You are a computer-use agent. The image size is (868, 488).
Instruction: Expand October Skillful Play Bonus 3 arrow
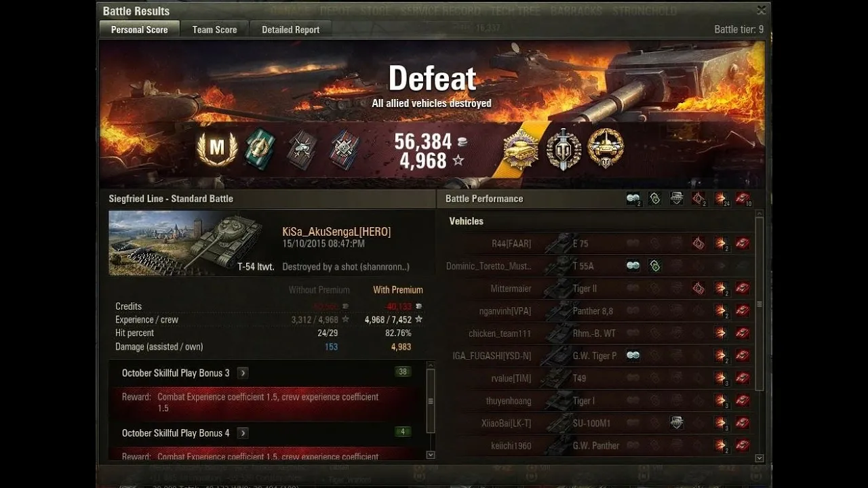pyautogui.click(x=243, y=373)
